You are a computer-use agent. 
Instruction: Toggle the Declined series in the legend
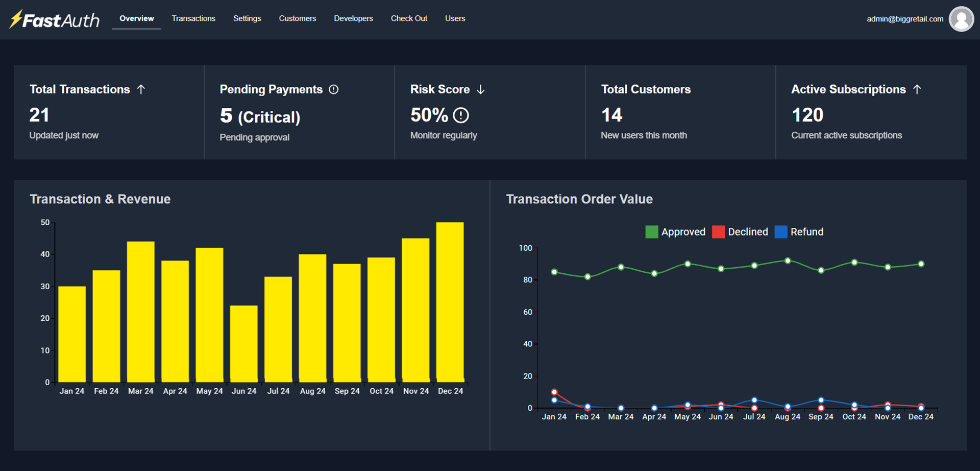[x=748, y=231]
